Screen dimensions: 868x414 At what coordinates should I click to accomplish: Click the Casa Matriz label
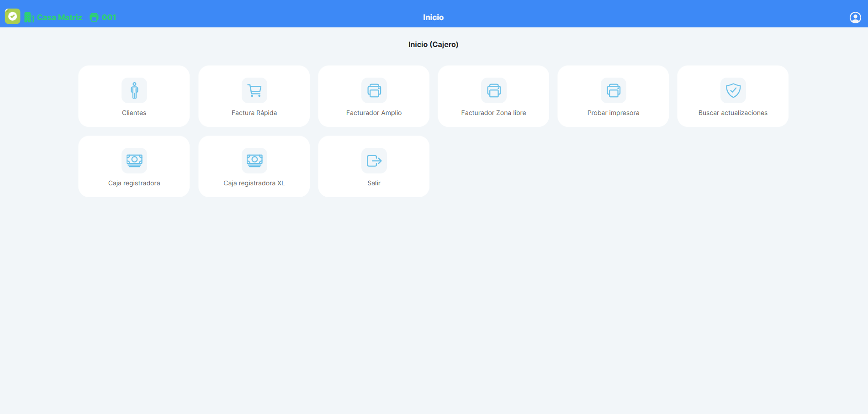pyautogui.click(x=59, y=17)
